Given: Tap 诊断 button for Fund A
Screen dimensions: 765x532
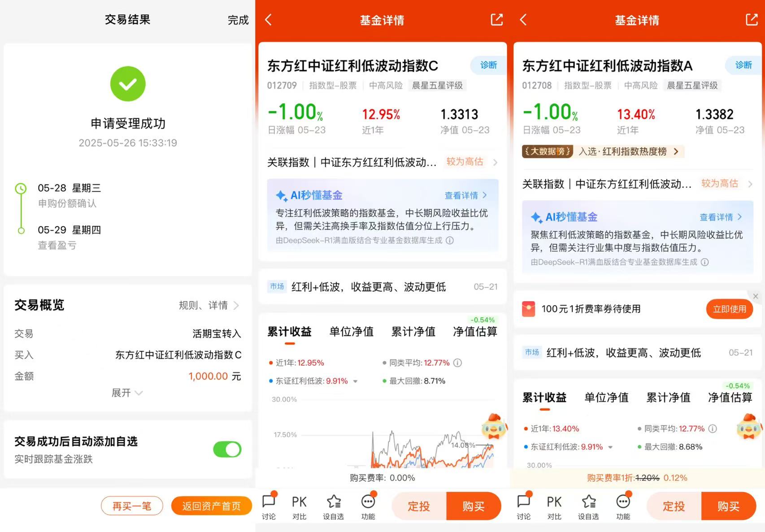Looking at the screenshot, I should click(743, 65).
